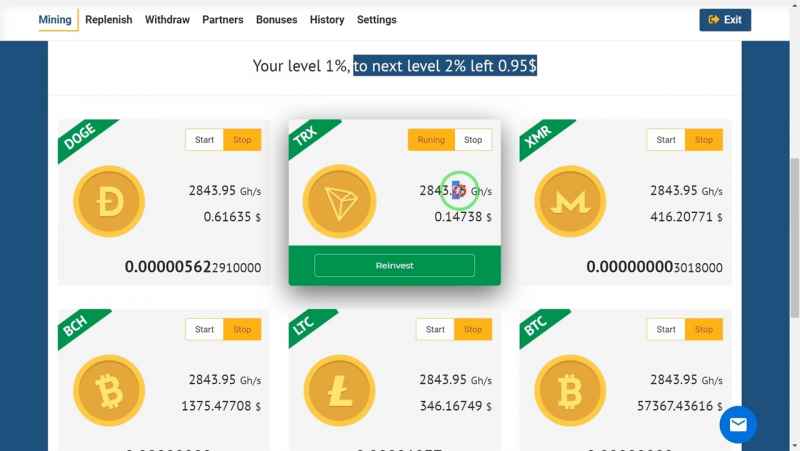Viewport: 800px width, 451px height.
Task: Click the Dogecoin coin icon
Action: coord(109,201)
